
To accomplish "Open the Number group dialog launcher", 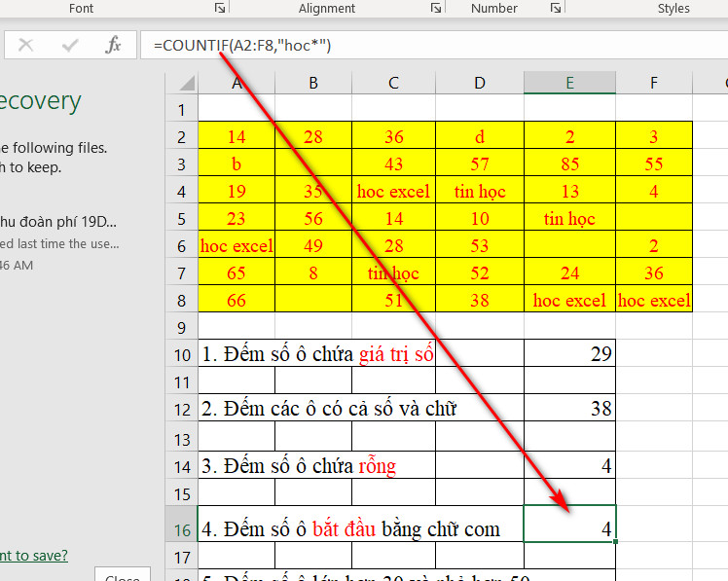I will [556, 8].
